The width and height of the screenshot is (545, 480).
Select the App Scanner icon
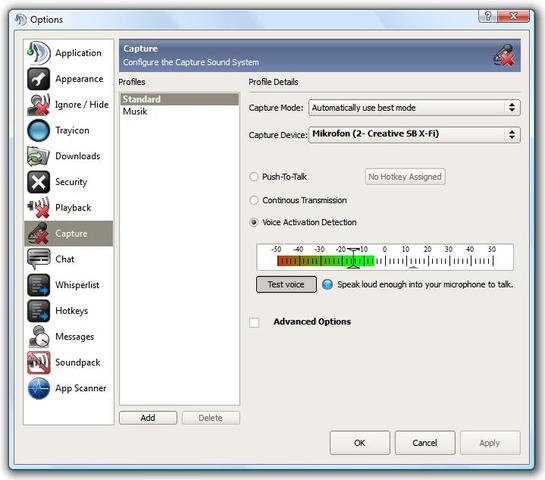[x=39, y=388]
